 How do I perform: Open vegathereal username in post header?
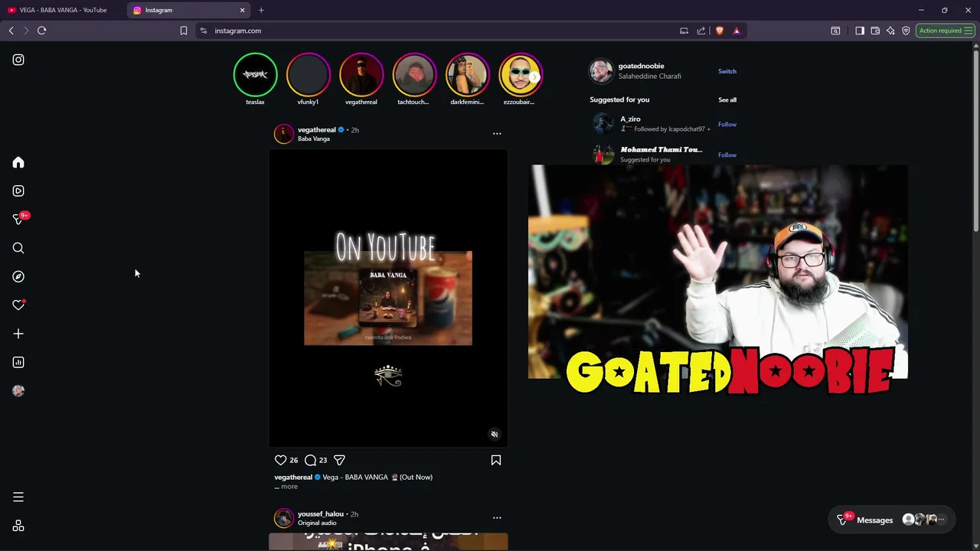click(x=317, y=129)
